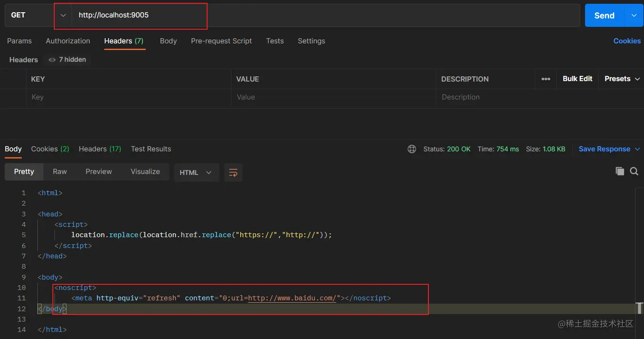Switch to the Test Results tab

tap(151, 149)
